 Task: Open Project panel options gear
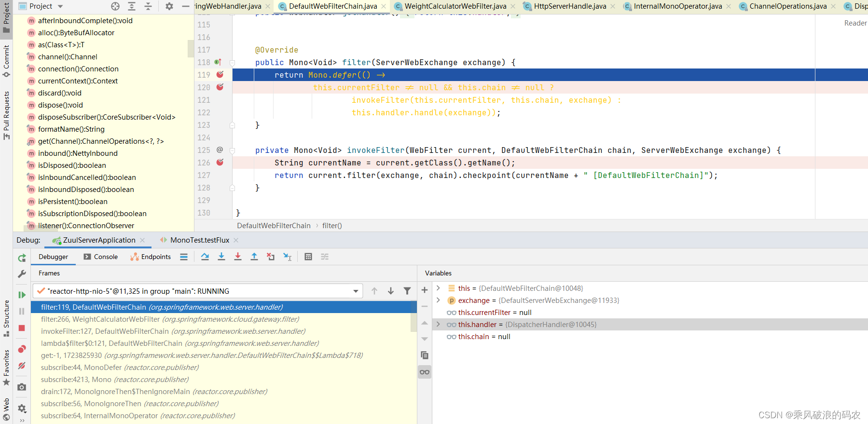169,6
